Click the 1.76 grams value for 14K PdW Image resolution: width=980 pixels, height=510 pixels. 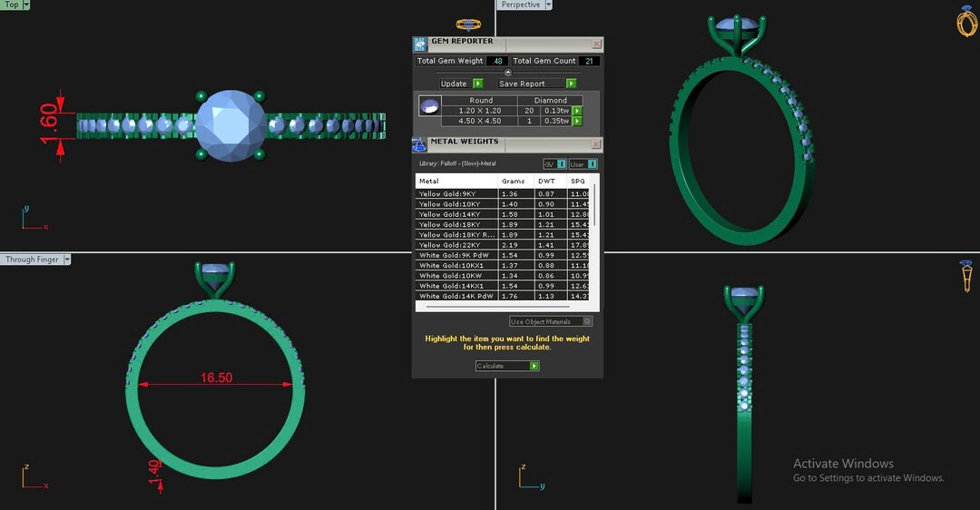click(x=509, y=296)
